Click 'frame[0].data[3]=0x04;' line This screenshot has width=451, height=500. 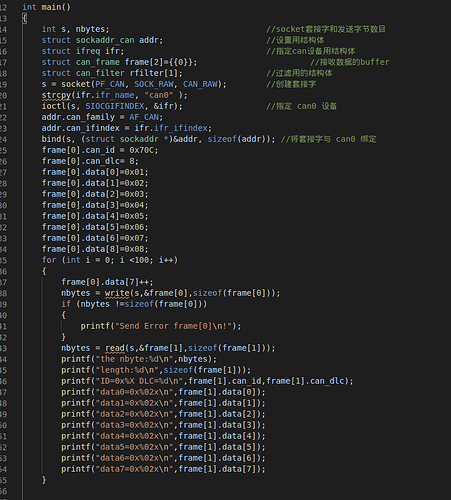click(x=95, y=205)
